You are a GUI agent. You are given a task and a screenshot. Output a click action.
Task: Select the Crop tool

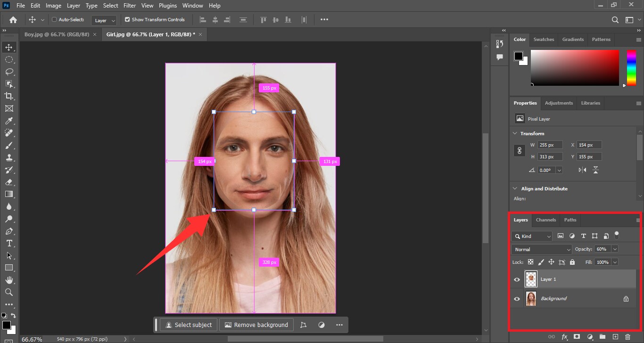9,96
